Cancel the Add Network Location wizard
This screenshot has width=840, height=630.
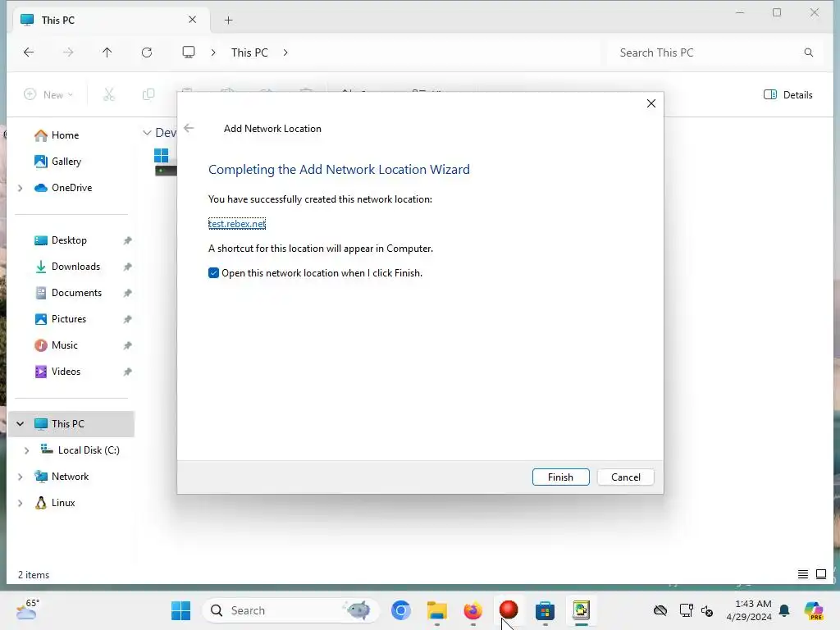pos(625,477)
